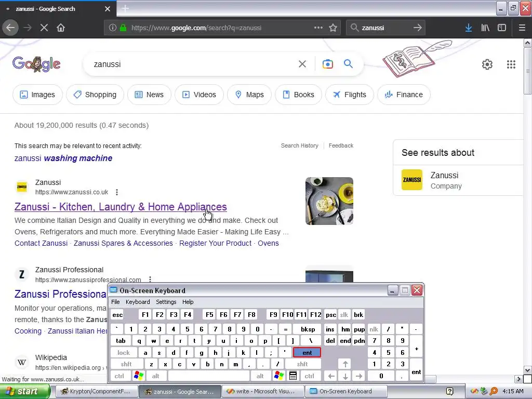
Task: Submit toolbar search with arrow button
Action: click(418, 28)
